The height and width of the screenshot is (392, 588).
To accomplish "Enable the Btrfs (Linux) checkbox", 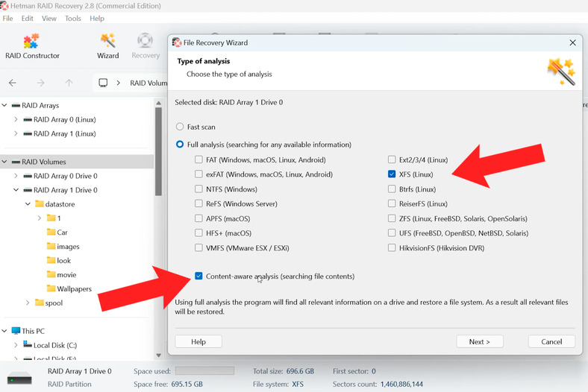I will click(x=392, y=189).
